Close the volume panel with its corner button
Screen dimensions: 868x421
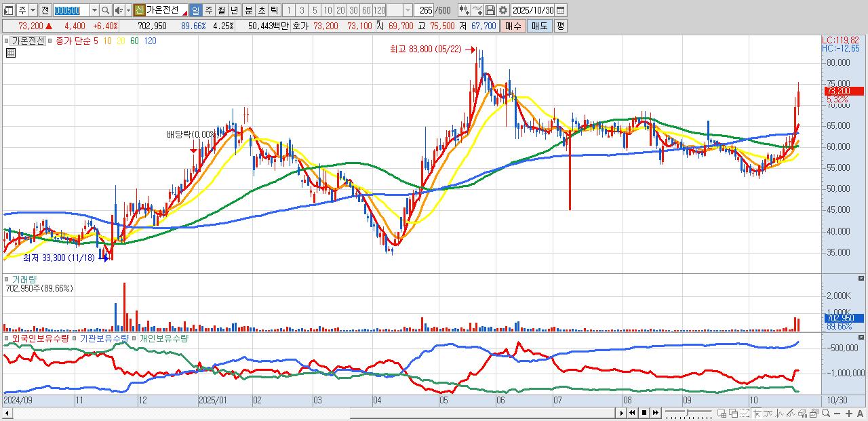(x=861, y=278)
